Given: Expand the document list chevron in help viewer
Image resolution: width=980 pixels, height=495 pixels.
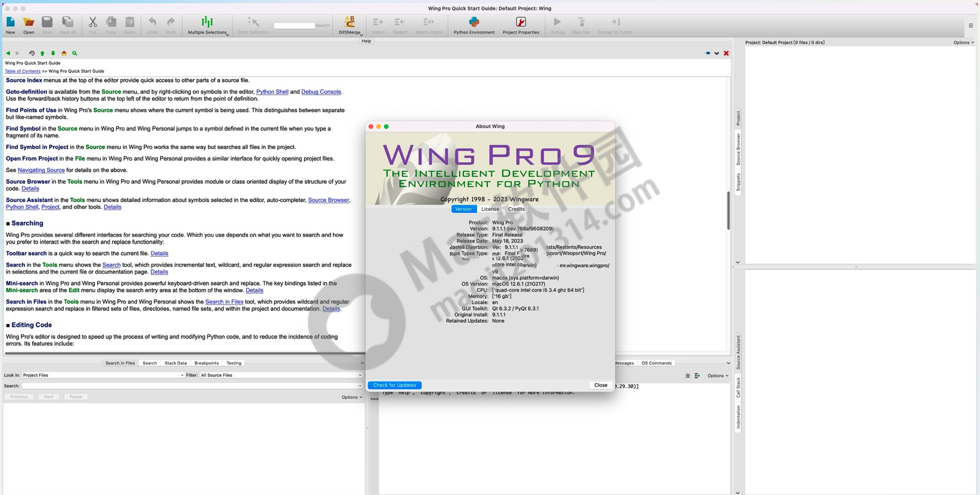Looking at the screenshot, I should [x=717, y=53].
